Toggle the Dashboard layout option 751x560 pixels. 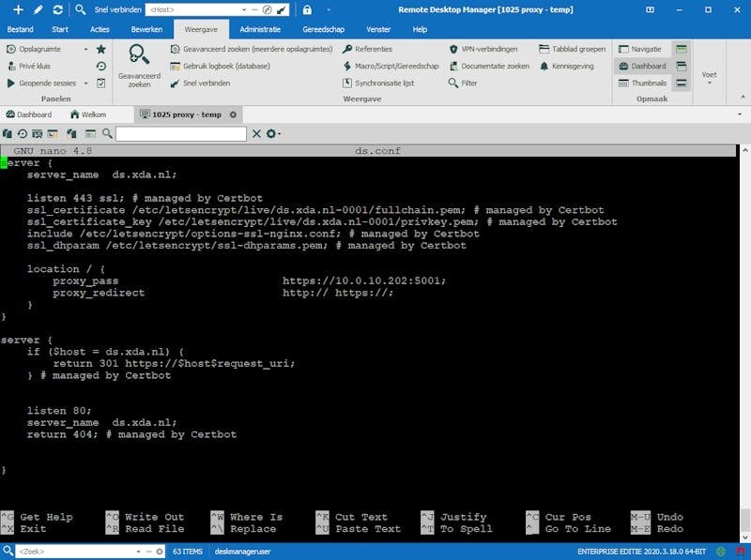coord(642,66)
